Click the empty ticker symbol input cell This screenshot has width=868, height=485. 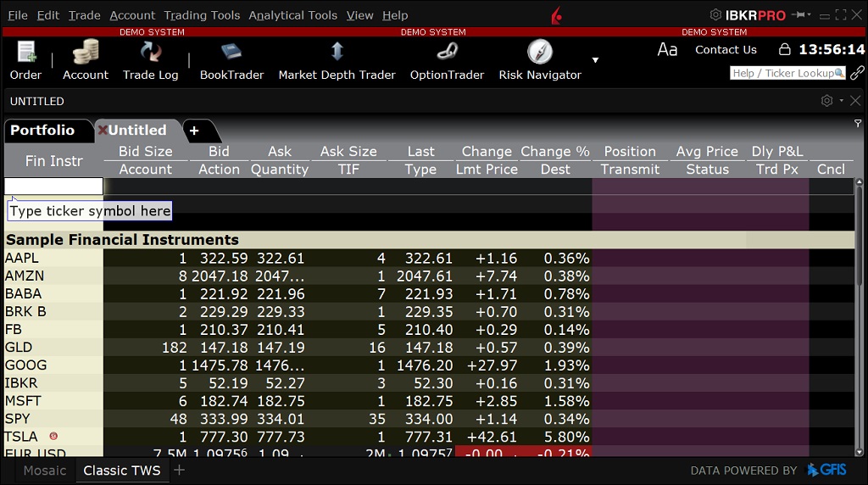(53, 186)
